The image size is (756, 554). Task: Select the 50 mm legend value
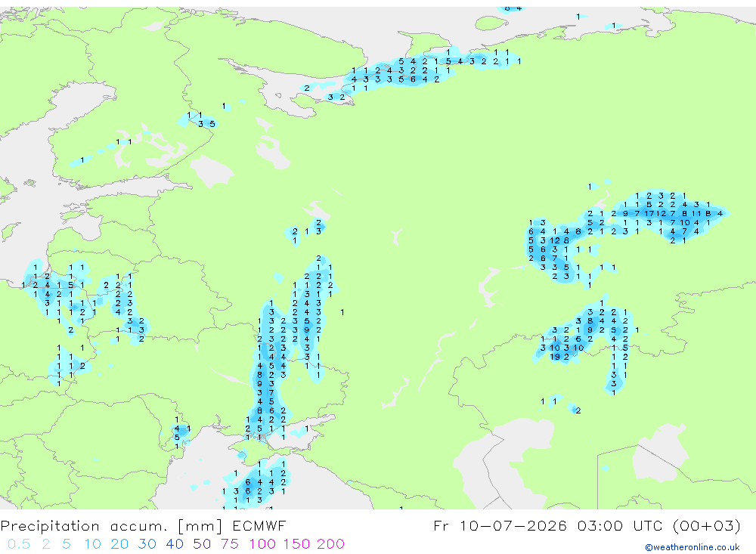click(x=202, y=544)
